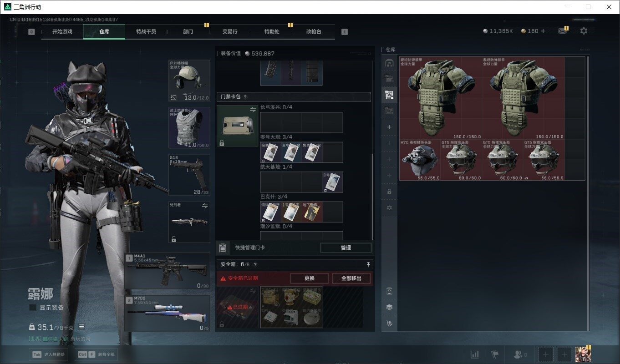Screen dimensions: 620x364
Task: Open the statistics bar chart icon
Action: pyautogui.click(x=474, y=354)
